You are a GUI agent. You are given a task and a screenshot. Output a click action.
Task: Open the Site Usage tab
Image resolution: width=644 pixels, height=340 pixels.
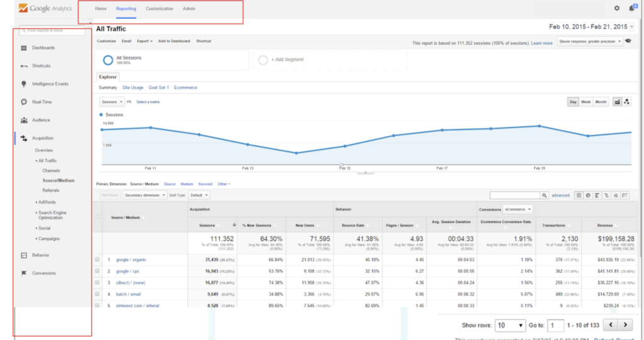tap(133, 87)
